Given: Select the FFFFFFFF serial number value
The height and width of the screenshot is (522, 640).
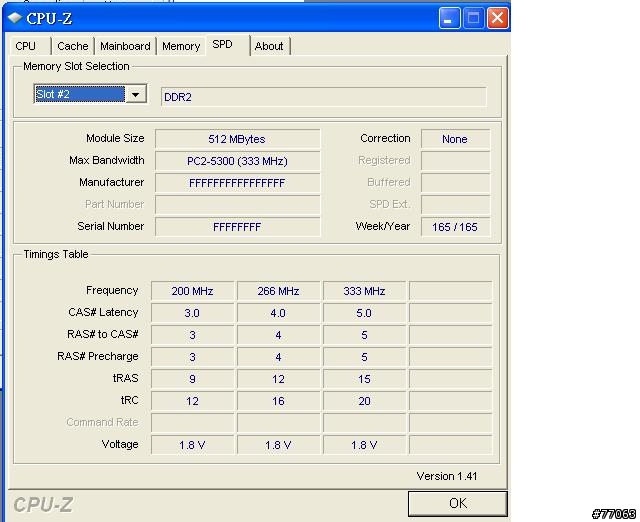Looking at the screenshot, I should coord(237,227).
